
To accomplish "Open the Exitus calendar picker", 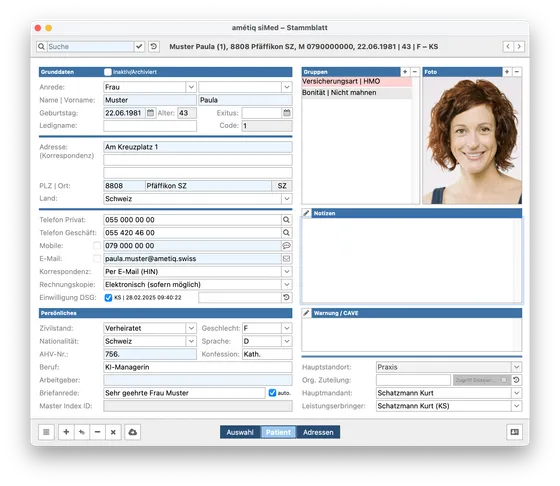I will pyautogui.click(x=287, y=113).
